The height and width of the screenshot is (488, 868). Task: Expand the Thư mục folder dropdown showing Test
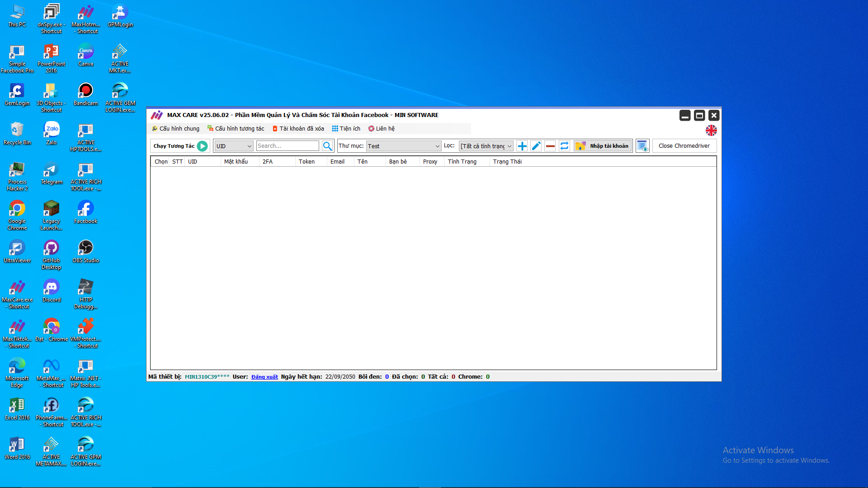click(404, 146)
